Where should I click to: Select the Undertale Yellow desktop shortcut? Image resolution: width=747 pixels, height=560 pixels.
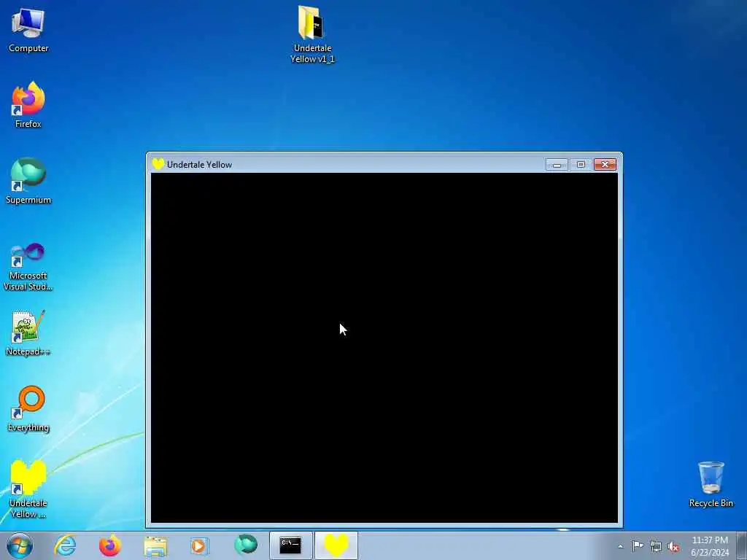point(28,489)
